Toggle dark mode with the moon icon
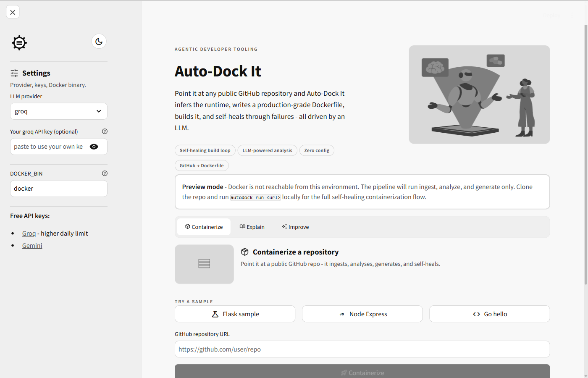The image size is (588, 378). 99,41
